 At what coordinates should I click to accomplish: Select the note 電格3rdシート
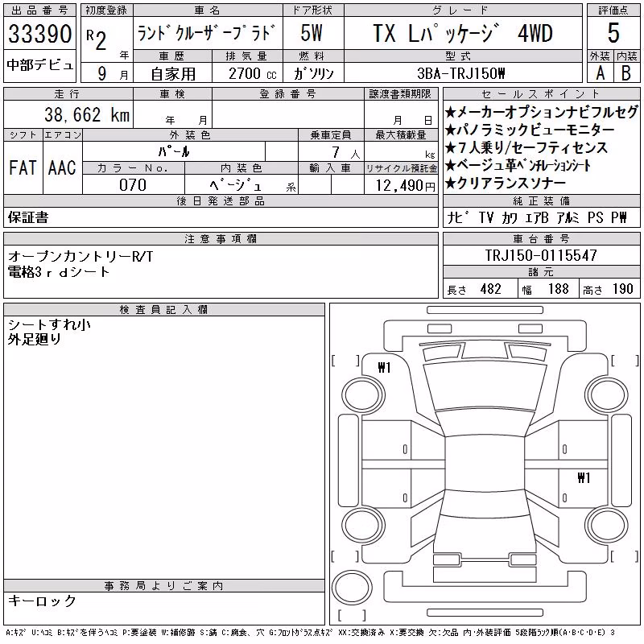point(59,271)
